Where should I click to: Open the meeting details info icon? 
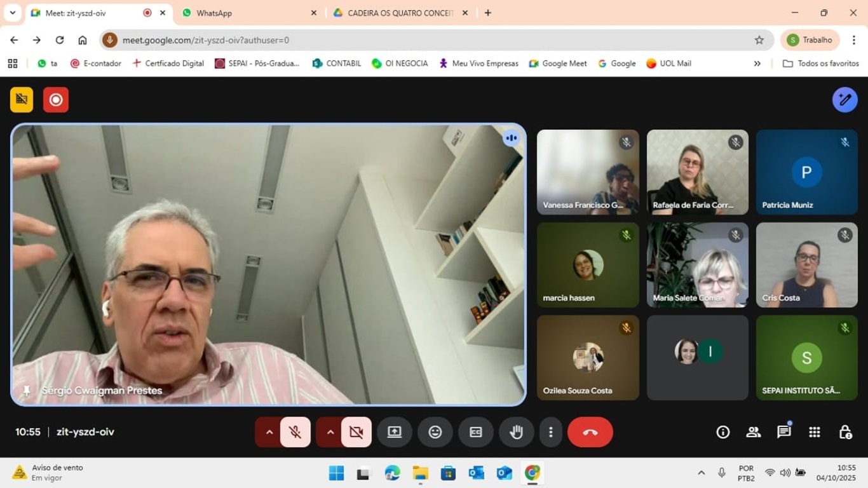click(x=723, y=432)
